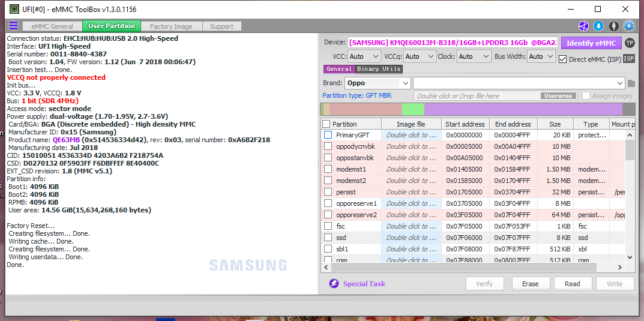644x321 pixels.
Task: Click the green segment of partition map
Action: [x=413, y=109]
